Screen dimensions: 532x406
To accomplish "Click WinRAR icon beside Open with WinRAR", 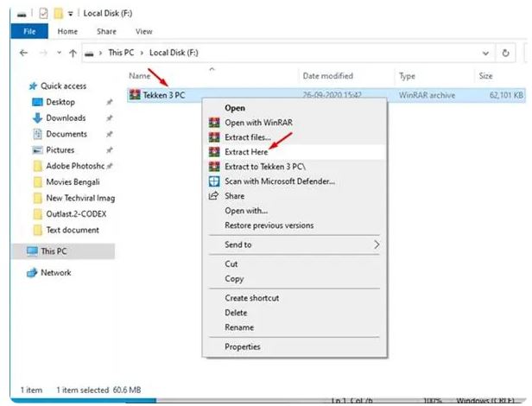I will click(214, 123).
